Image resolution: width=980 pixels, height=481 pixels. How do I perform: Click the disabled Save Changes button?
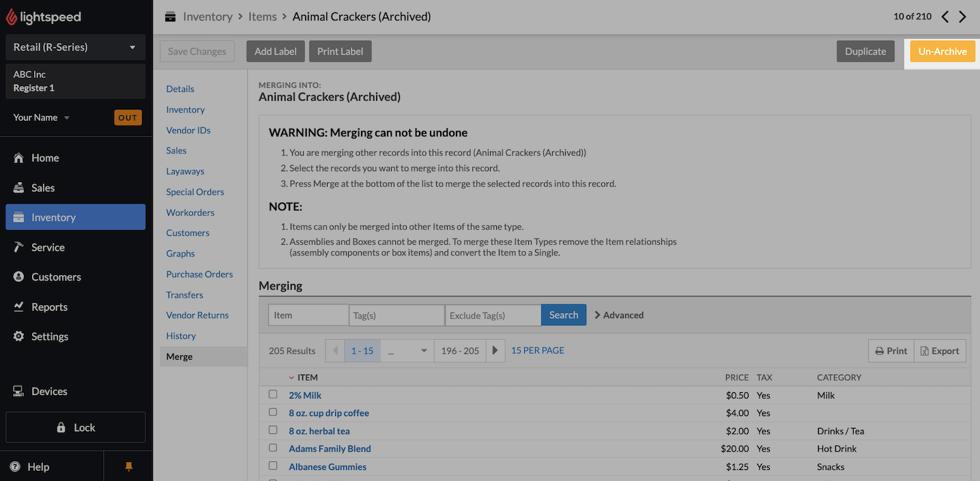coord(197,51)
